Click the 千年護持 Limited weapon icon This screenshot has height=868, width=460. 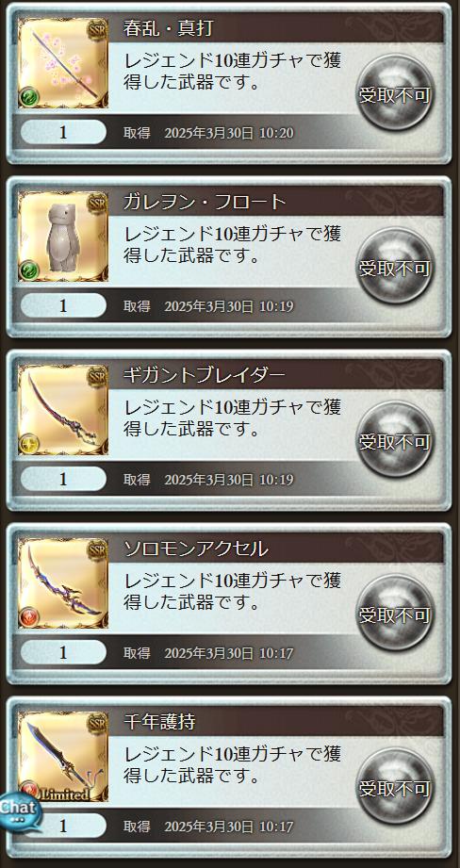[63, 756]
